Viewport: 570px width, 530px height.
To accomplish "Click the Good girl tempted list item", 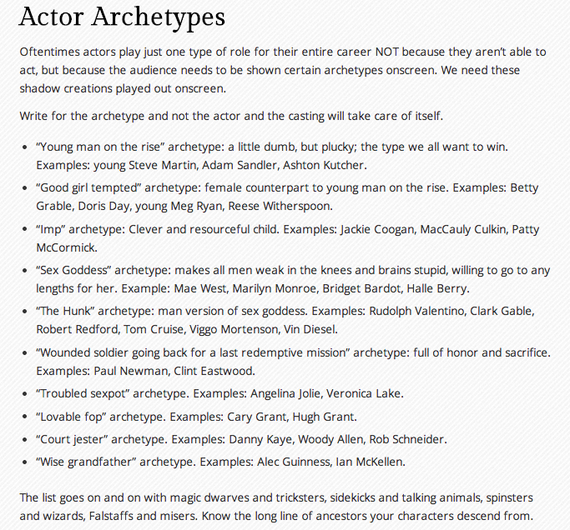I will (x=287, y=197).
